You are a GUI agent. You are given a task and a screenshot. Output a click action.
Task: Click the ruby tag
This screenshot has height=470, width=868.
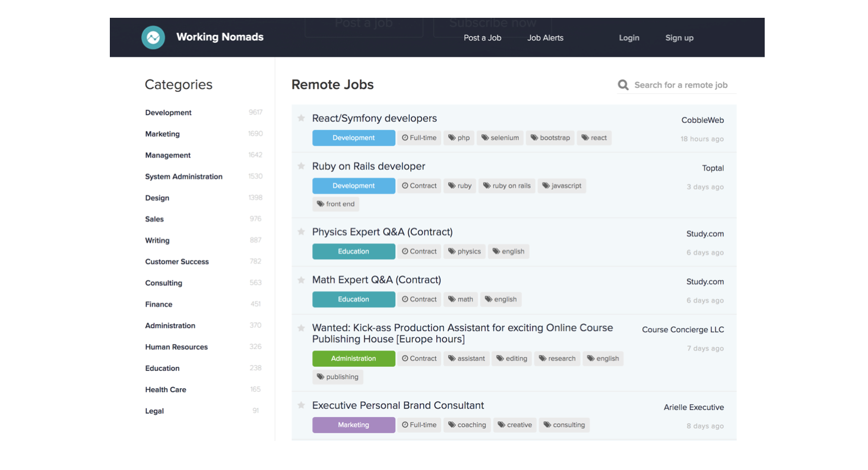[x=460, y=186]
